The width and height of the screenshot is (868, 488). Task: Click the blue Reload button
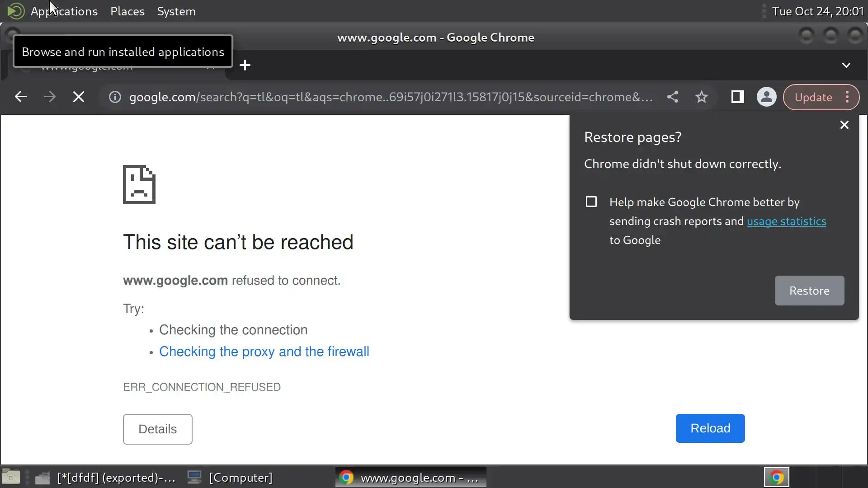[x=710, y=428]
